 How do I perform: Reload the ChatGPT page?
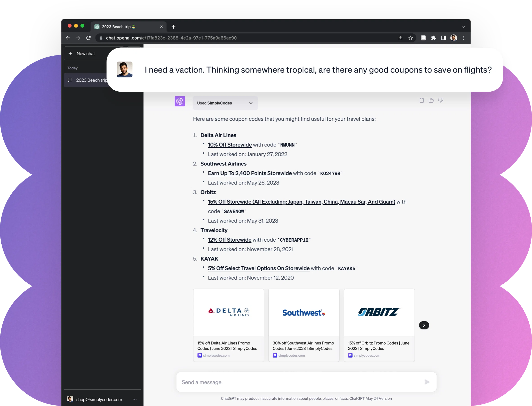coord(89,38)
